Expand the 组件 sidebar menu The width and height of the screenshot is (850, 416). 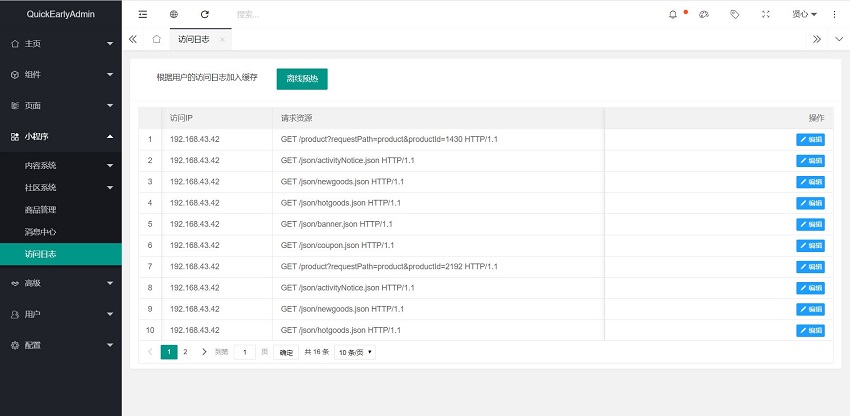(x=61, y=75)
